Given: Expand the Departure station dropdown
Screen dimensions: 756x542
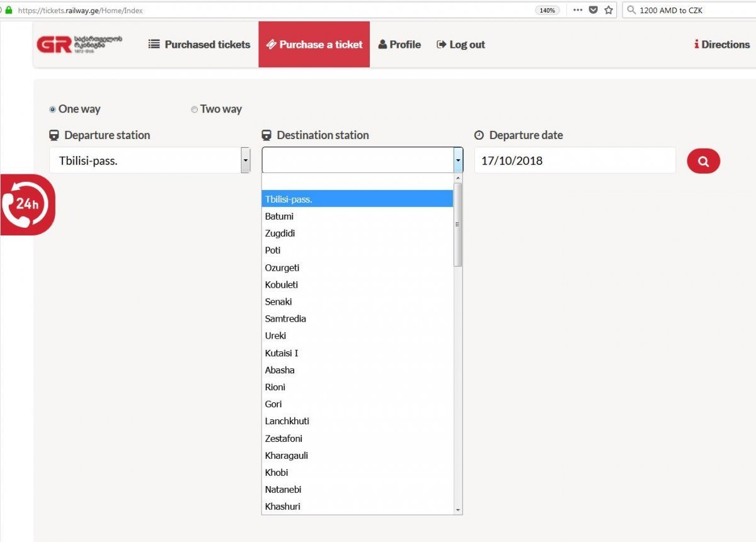Looking at the screenshot, I should (x=245, y=161).
